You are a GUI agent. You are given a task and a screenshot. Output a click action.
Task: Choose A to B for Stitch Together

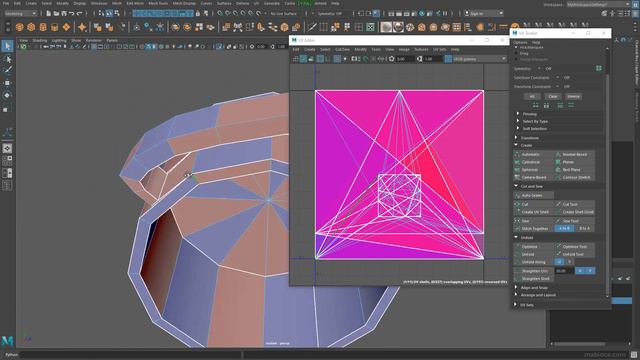coord(564,229)
